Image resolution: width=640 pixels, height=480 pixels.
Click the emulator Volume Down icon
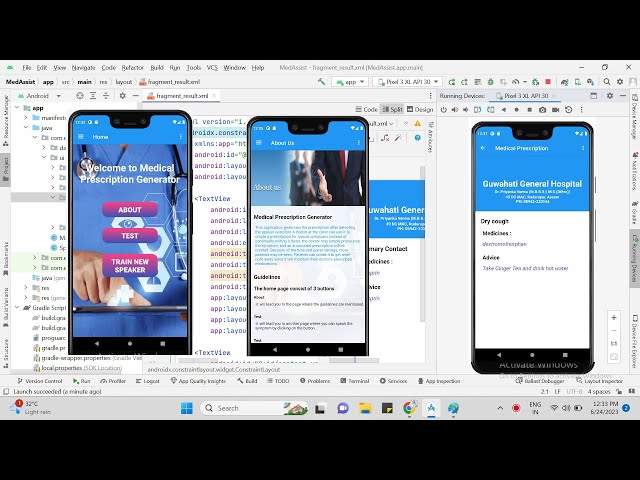[466, 110]
